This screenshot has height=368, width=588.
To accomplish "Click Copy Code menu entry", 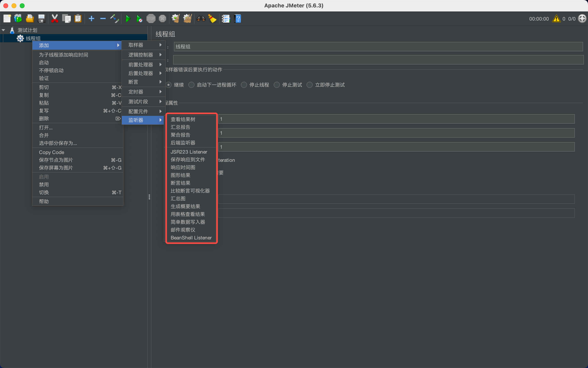I will pyautogui.click(x=78, y=152).
